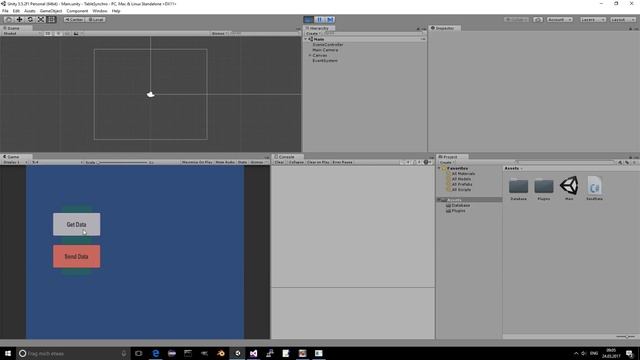Image resolution: width=640 pixels, height=360 pixels.
Task: Select All Materials favorite
Action: 463,173
